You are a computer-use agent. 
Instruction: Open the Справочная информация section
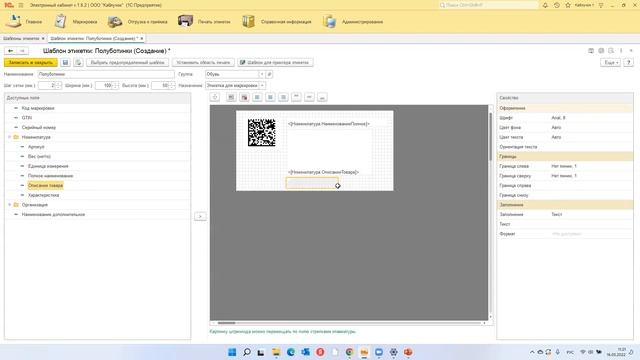276,22
